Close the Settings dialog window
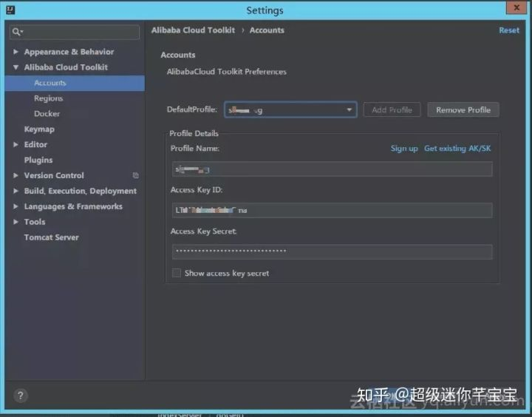The width and height of the screenshot is (532, 417). pyautogui.click(x=516, y=7)
